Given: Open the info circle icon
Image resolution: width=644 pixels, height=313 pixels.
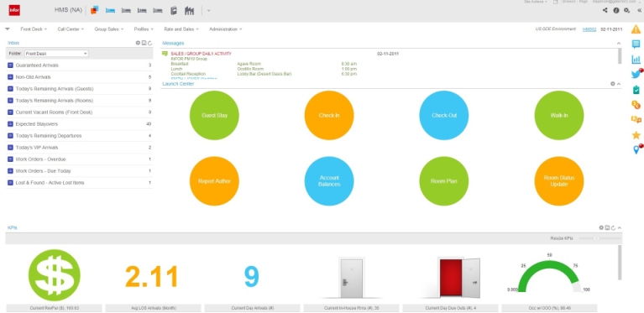Looking at the screenshot, I should 616,11.
